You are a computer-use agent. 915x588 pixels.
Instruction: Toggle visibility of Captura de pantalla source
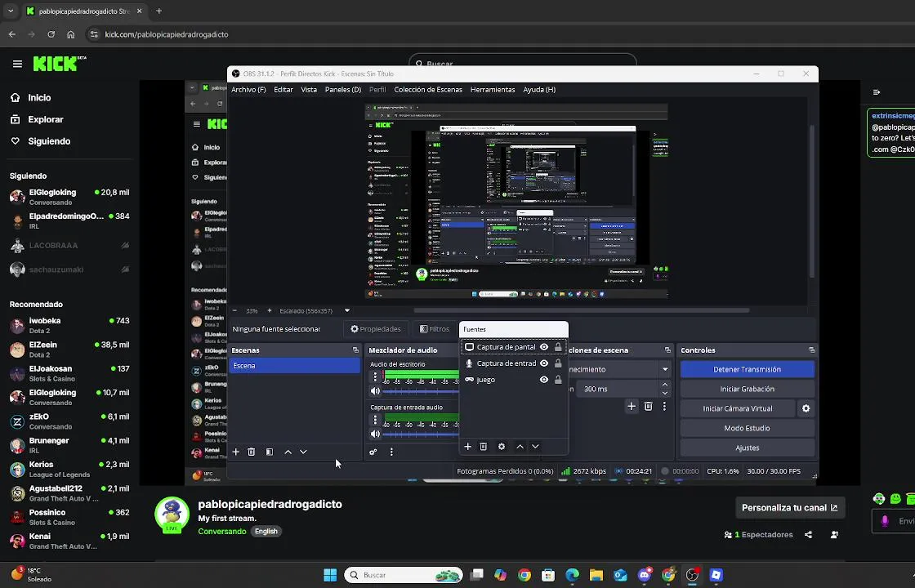544,347
